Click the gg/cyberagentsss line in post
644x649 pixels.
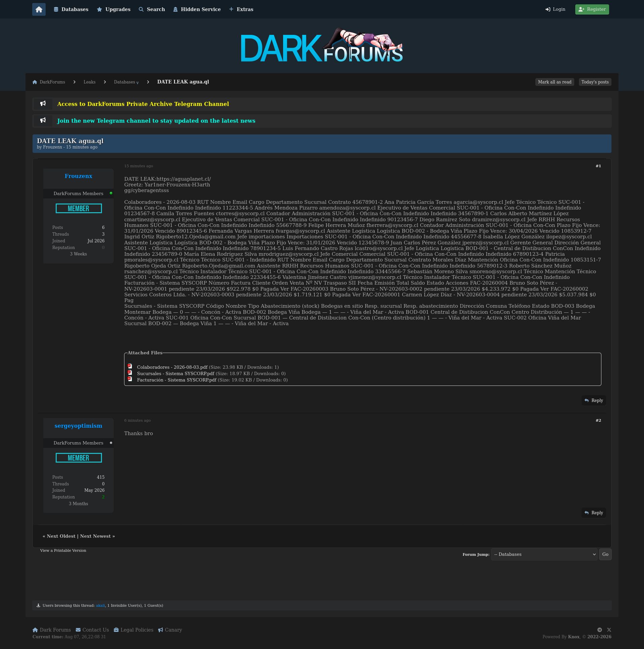coord(147,190)
